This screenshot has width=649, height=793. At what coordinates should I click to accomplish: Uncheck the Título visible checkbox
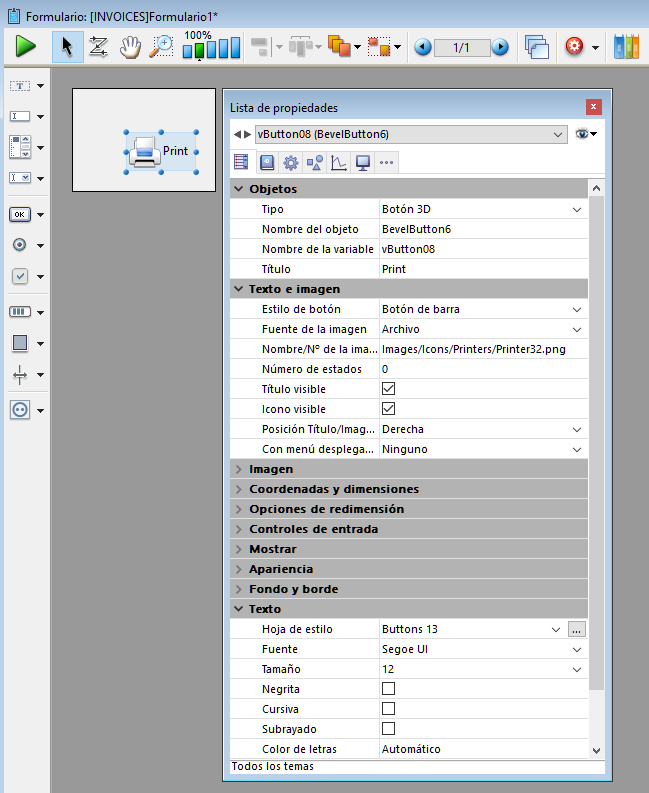[x=389, y=389]
